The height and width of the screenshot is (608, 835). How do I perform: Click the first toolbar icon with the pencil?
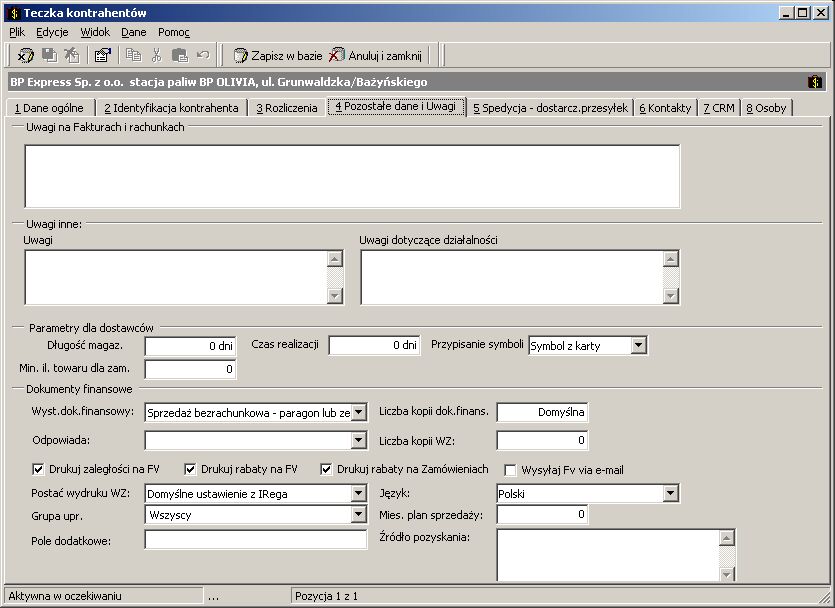click(26, 55)
